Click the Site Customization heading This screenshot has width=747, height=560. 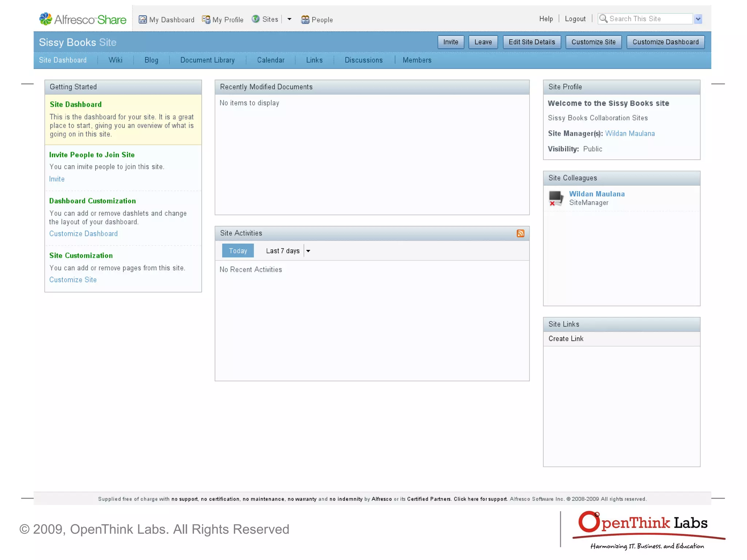[81, 256]
